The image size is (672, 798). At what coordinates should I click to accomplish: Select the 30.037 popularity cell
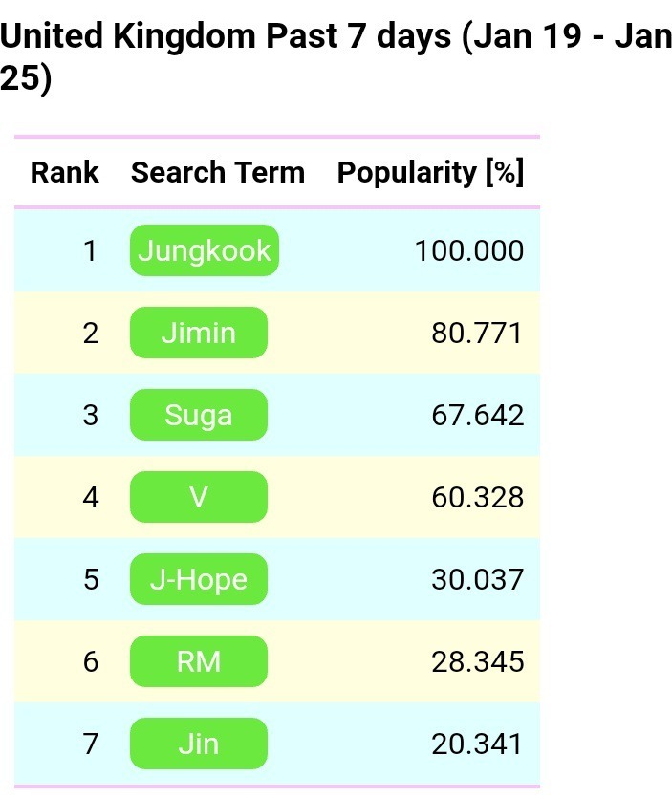(x=477, y=580)
